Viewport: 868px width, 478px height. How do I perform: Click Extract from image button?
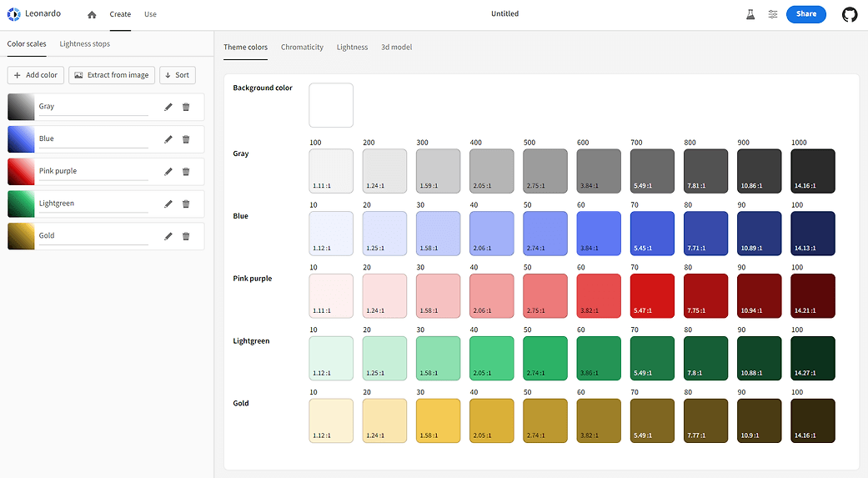[x=112, y=75]
